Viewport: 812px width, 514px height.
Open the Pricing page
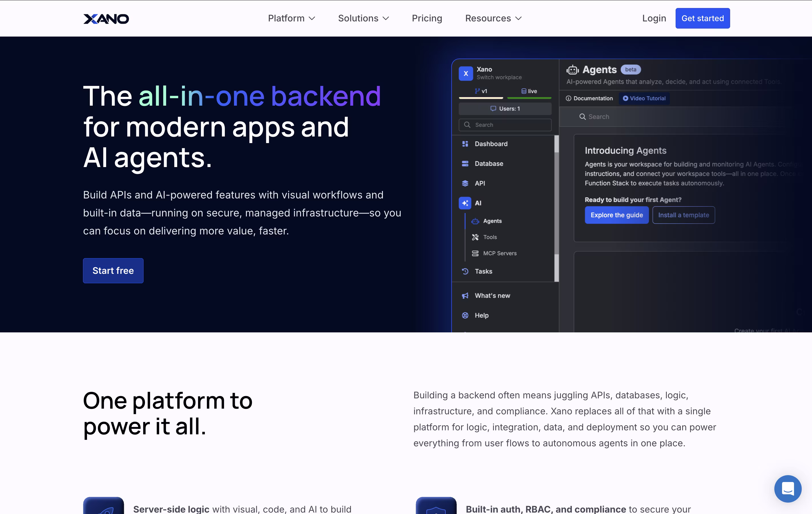point(427,18)
